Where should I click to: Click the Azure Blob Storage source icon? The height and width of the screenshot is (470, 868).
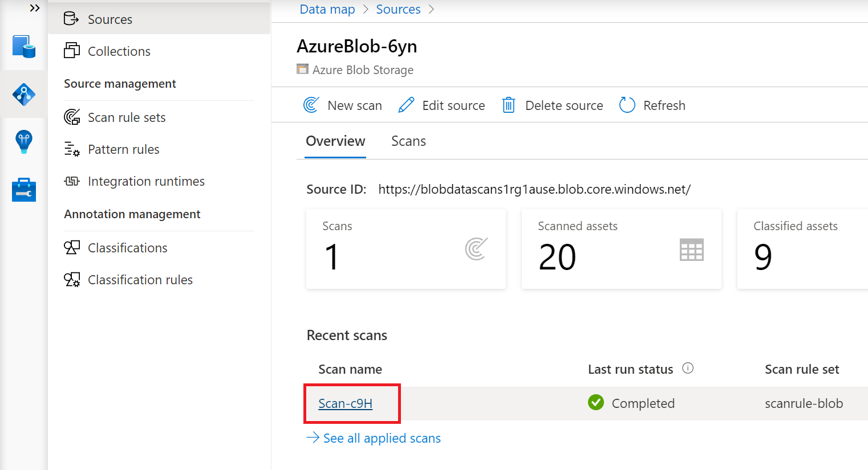click(302, 69)
